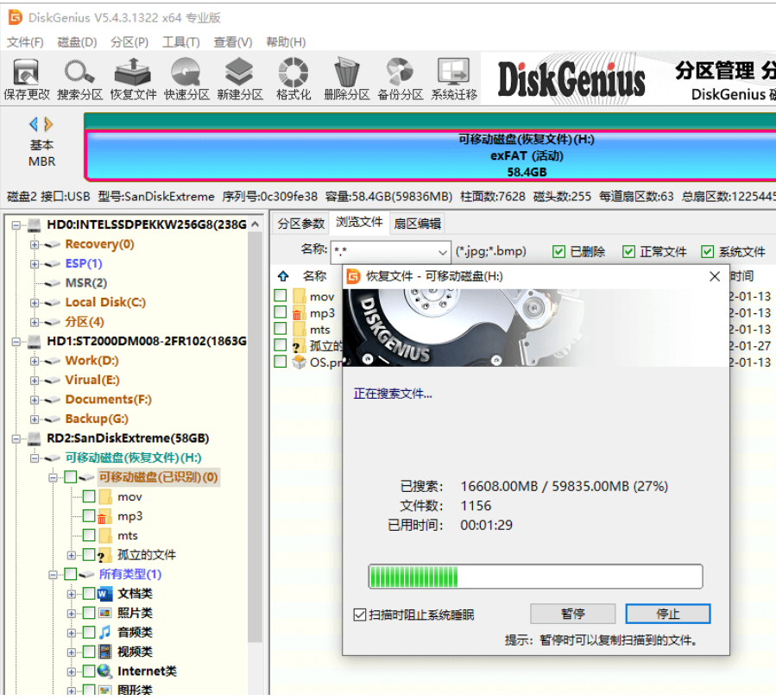Screen dimensions: 776x700
Task: Select the exFAT partition bar for H:
Action: click(x=432, y=156)
